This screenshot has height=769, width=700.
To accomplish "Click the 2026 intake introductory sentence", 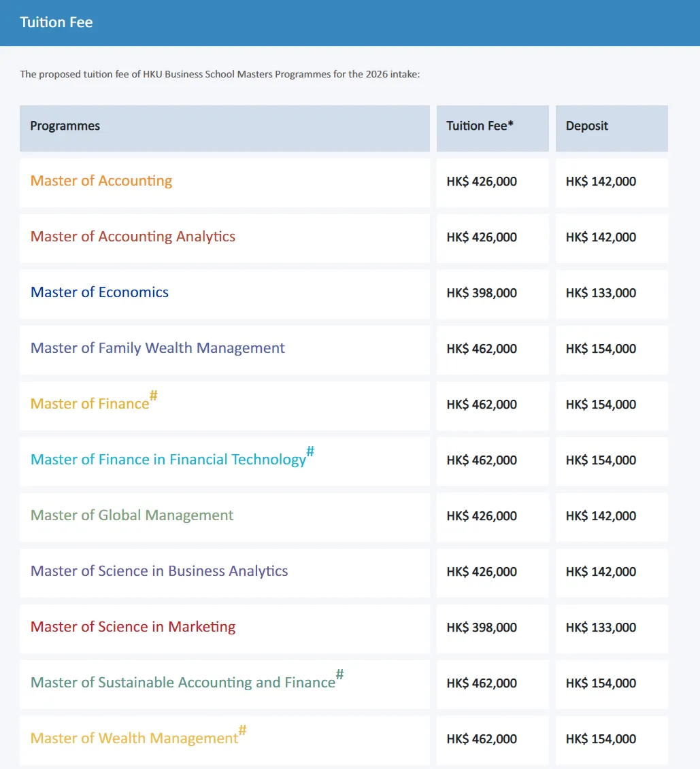I will 220,74.
